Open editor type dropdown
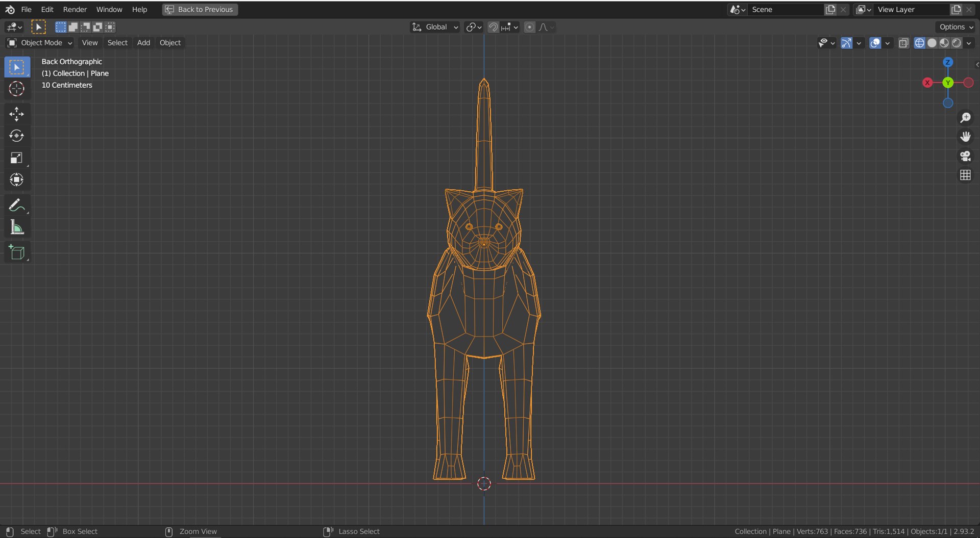 click(14, 27)
